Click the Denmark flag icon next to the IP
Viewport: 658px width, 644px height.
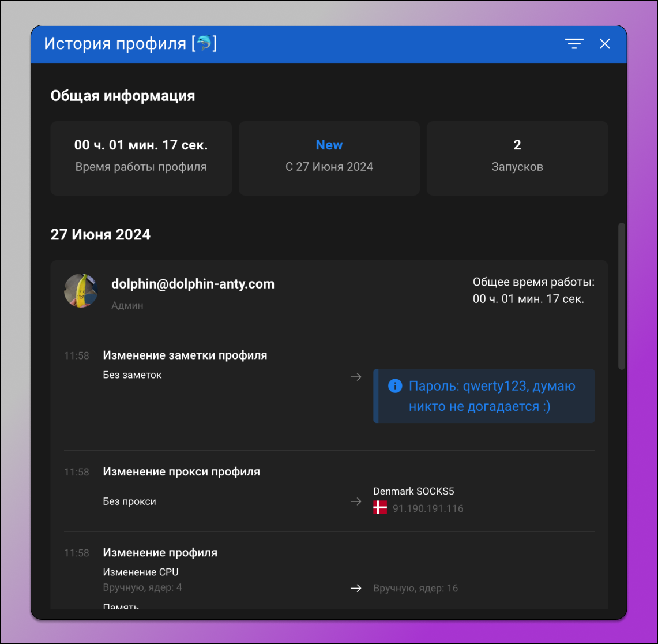[380, 508]
